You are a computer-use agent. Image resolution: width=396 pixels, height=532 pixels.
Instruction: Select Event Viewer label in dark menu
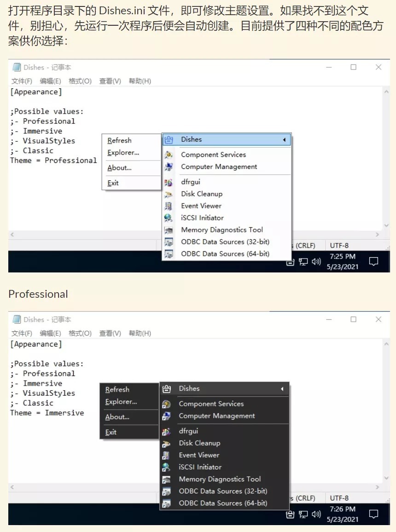[x=199, y=455]
